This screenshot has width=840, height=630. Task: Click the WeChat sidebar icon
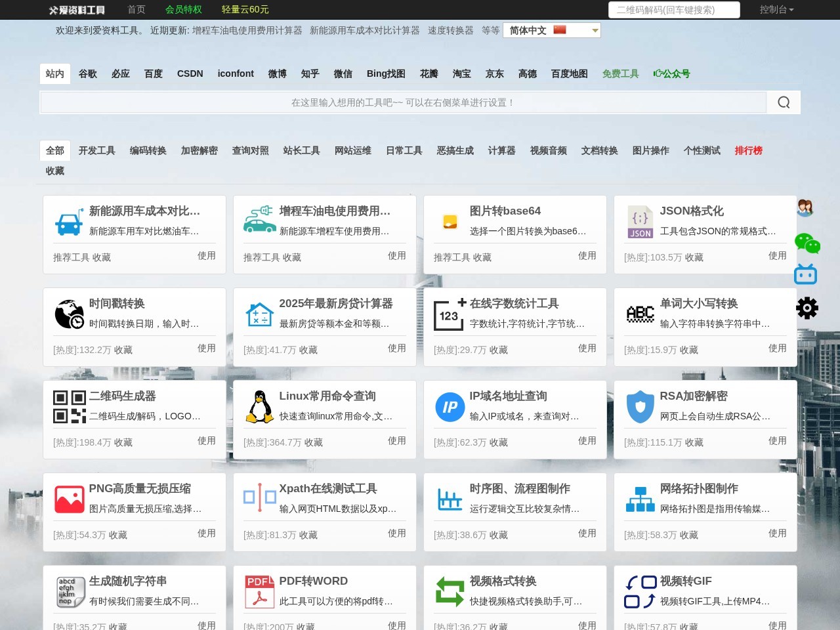tap(807, 243)
